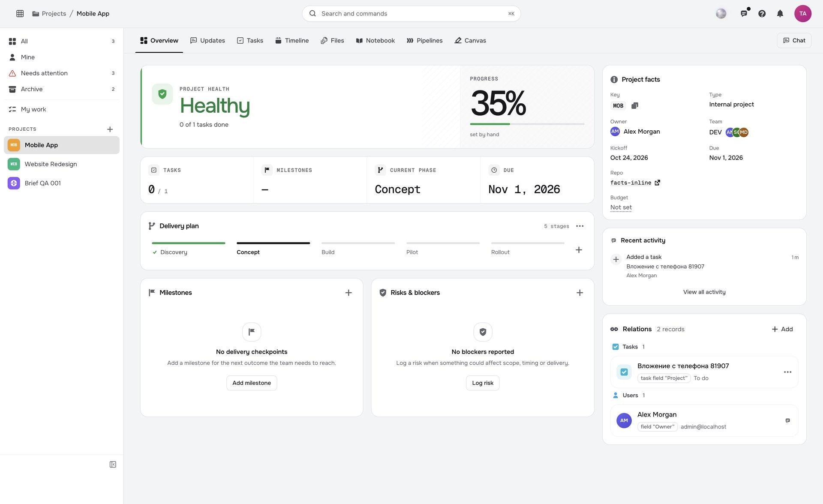Open Brief QA 001 project

coord(61,183)
